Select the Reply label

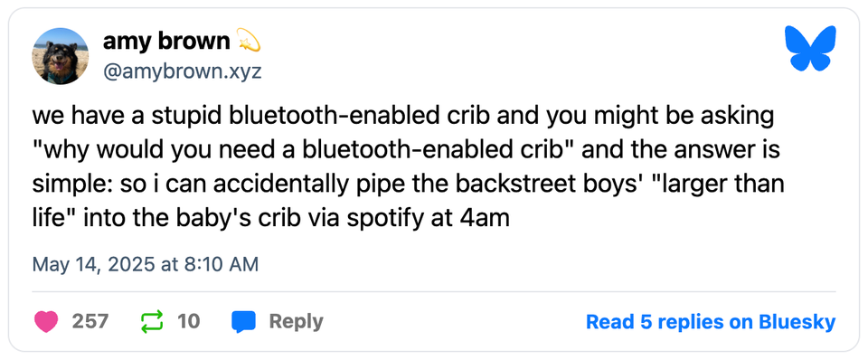click(x=297, y=322)
